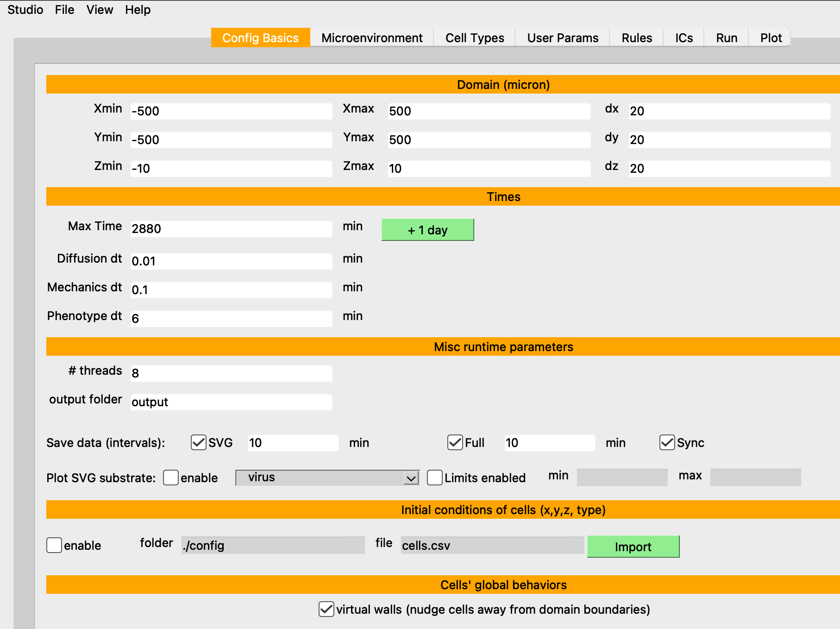Switch to the Cell Types tab
This screenshot has height=629, width=840.
475,38
